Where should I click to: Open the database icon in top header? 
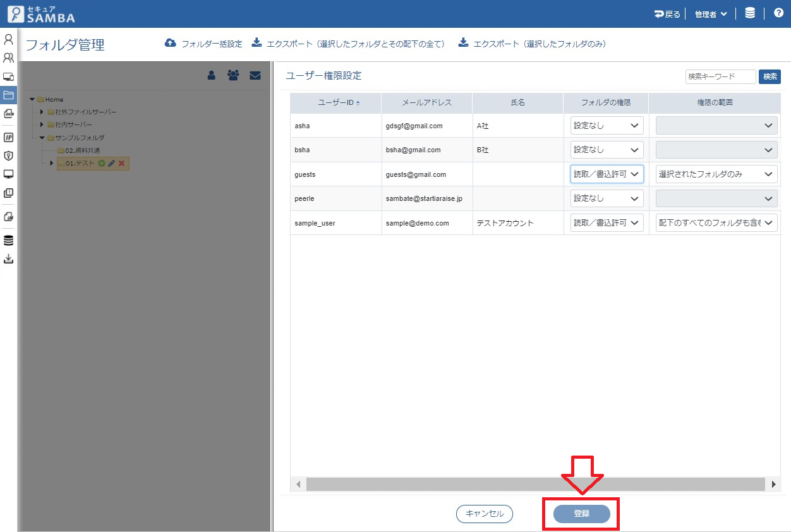coord(750,13)
